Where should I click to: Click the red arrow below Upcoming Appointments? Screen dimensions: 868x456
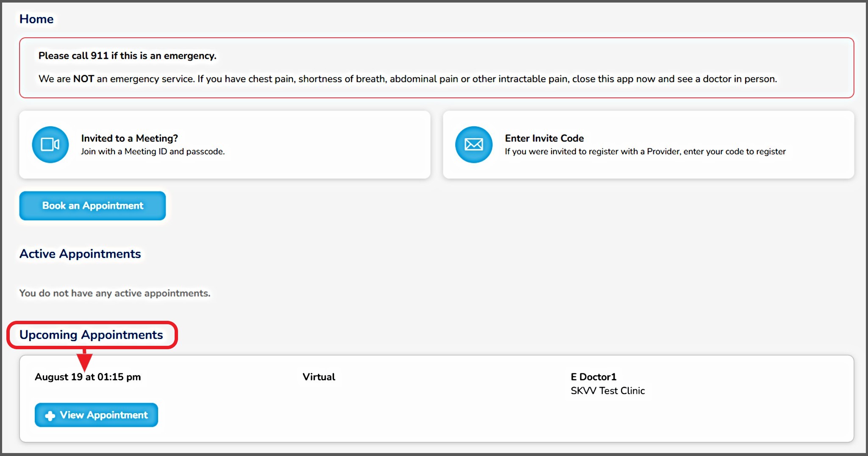pos(85,360)
